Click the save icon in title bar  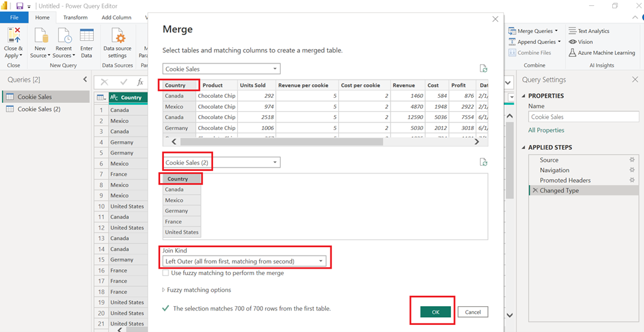coord(19,6)
